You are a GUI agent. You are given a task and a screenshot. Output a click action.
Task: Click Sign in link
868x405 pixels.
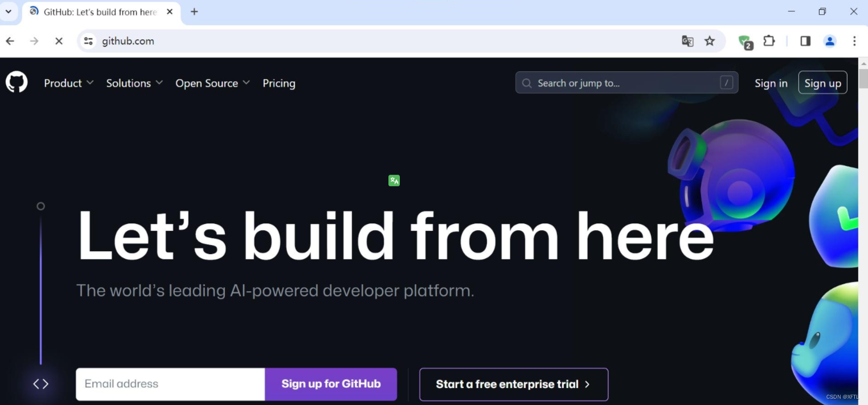pyautogui.click(x=771, y=83)
